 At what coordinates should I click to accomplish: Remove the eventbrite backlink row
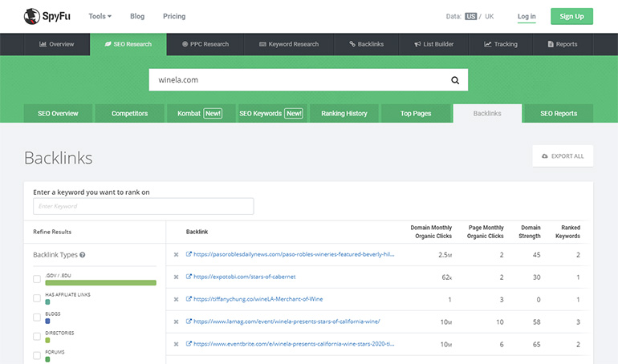176,344
